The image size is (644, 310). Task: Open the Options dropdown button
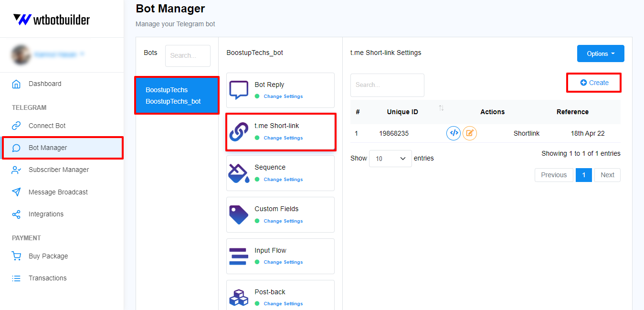tap(601, 53)
